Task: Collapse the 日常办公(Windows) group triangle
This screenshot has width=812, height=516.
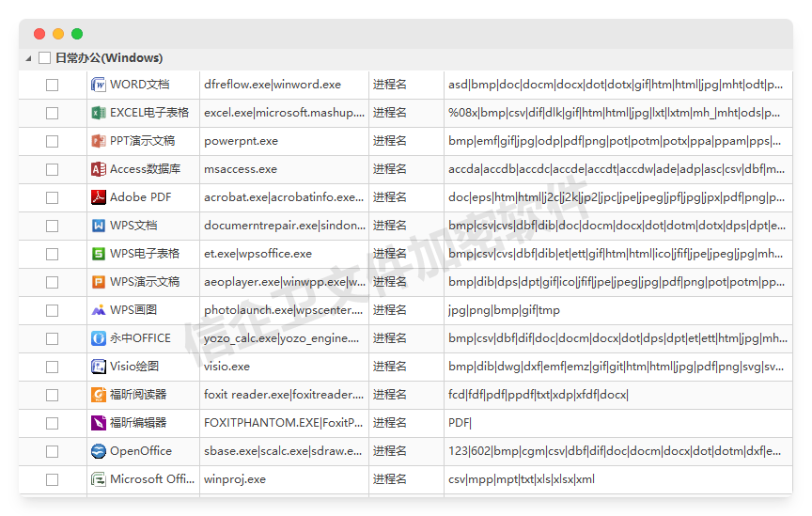Action: coord(28,58)
